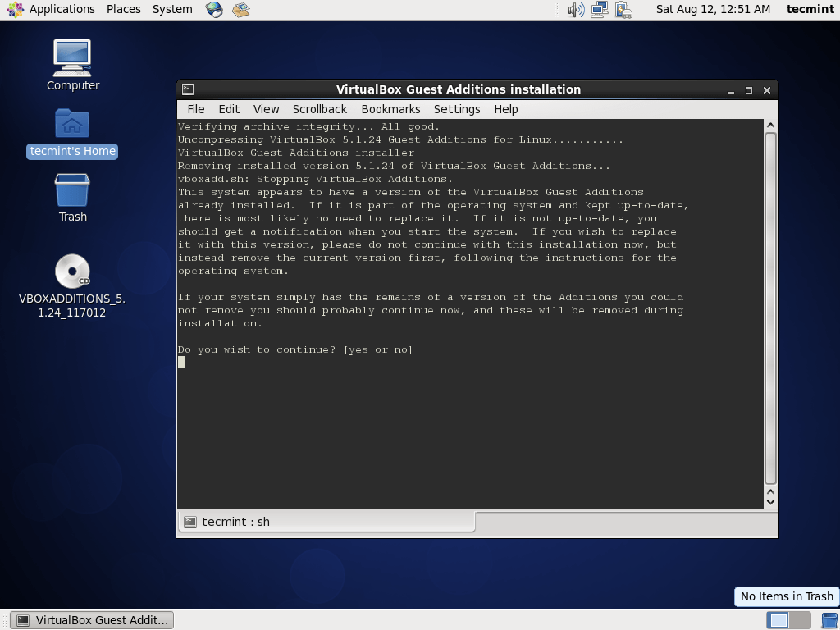The height and width of the screenshot is (630, 840).
Task: Click the date and time clock
Action: point(713,9)
